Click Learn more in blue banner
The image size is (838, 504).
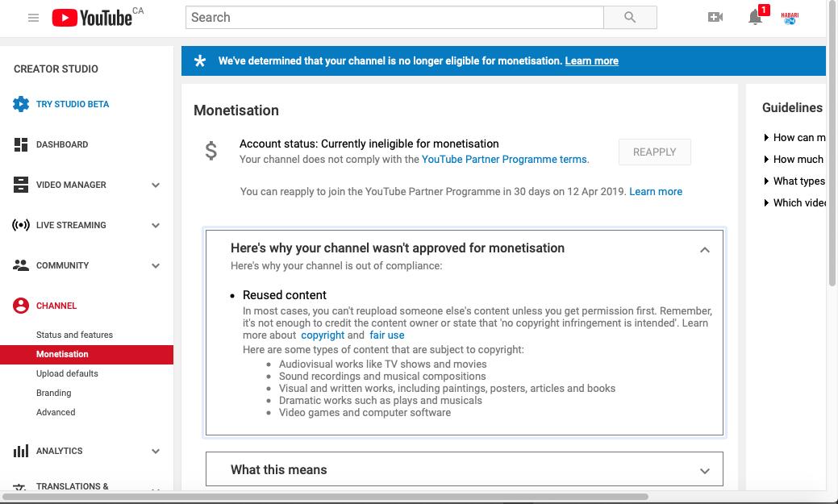(x=592, y=61)
